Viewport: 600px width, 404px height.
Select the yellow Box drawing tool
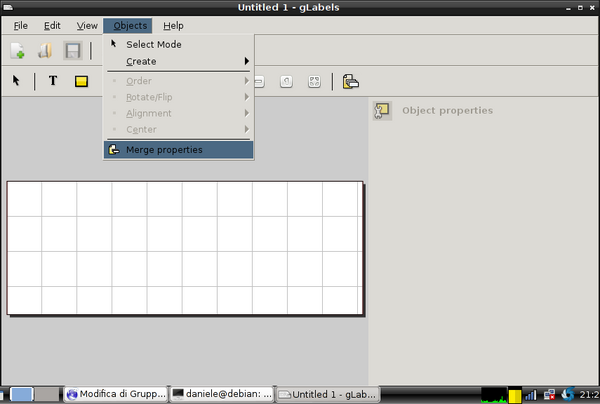click(82, 81)
